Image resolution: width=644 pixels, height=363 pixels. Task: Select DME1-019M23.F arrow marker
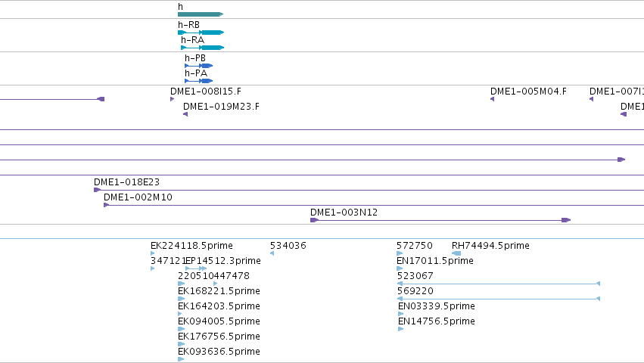(x=185, y=114)
